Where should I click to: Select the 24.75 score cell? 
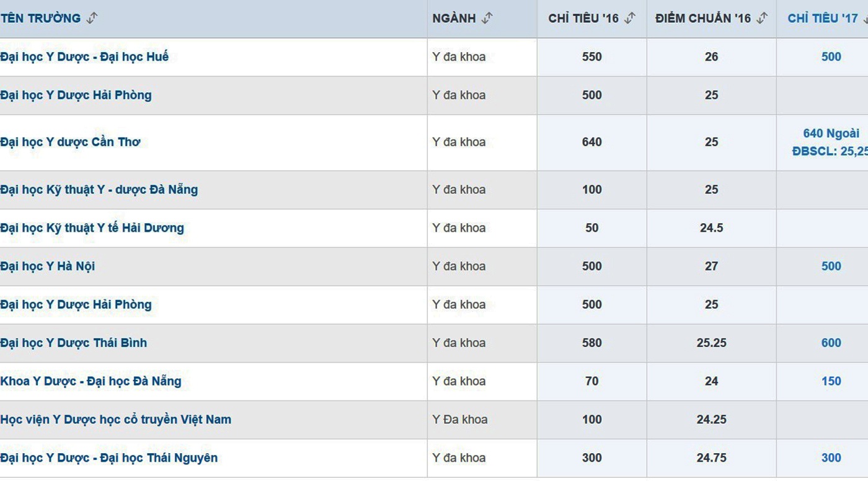point(711,458)
